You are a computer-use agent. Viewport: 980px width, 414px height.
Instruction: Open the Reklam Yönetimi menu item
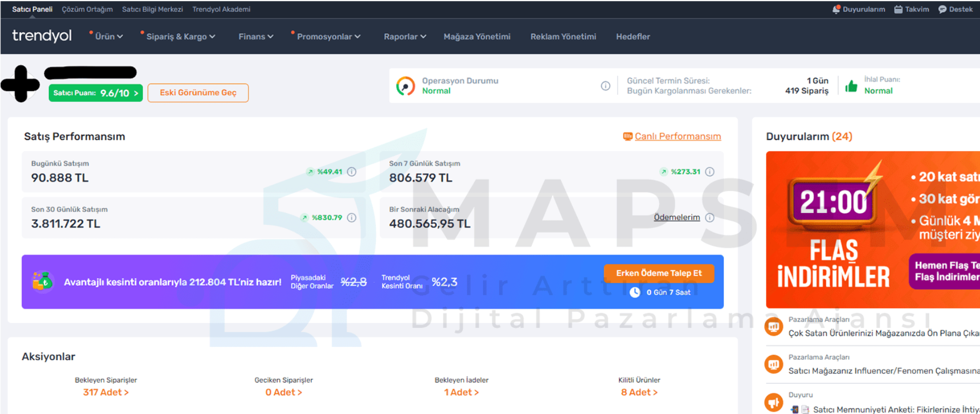point(563,36)
